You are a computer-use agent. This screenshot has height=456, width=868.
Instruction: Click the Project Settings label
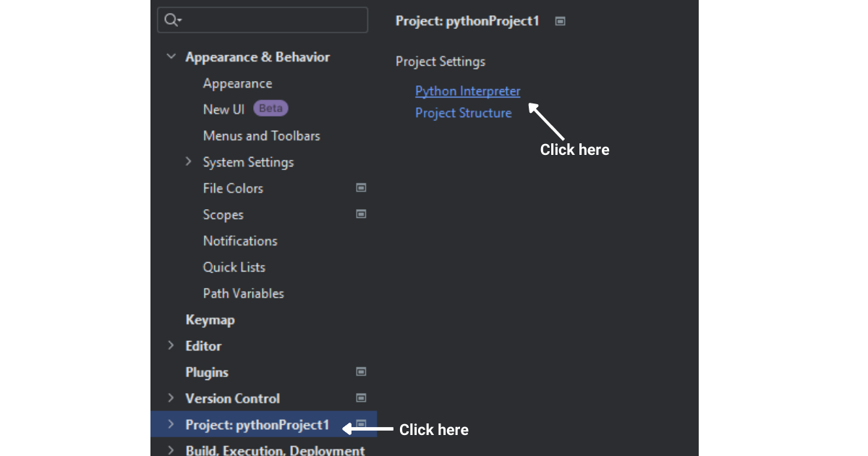coord(441,62)
